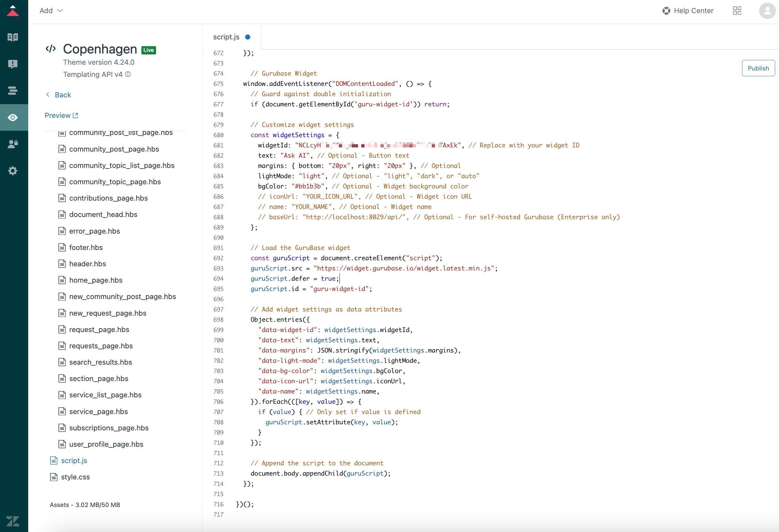Click the file icon beside document_head.hbs

pyautogui.click(x=62, y=215)
